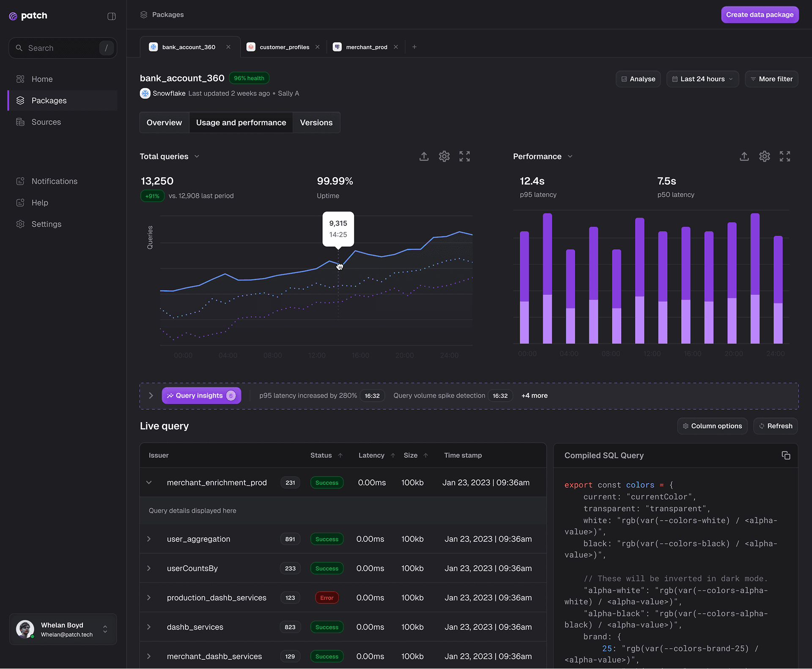Click the 96% health badge

click(x=249, y=78)
